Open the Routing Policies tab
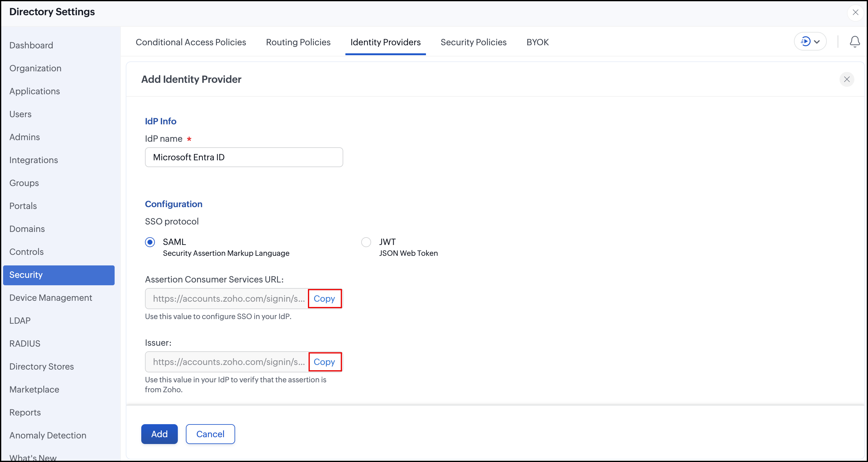 point(298,42)
